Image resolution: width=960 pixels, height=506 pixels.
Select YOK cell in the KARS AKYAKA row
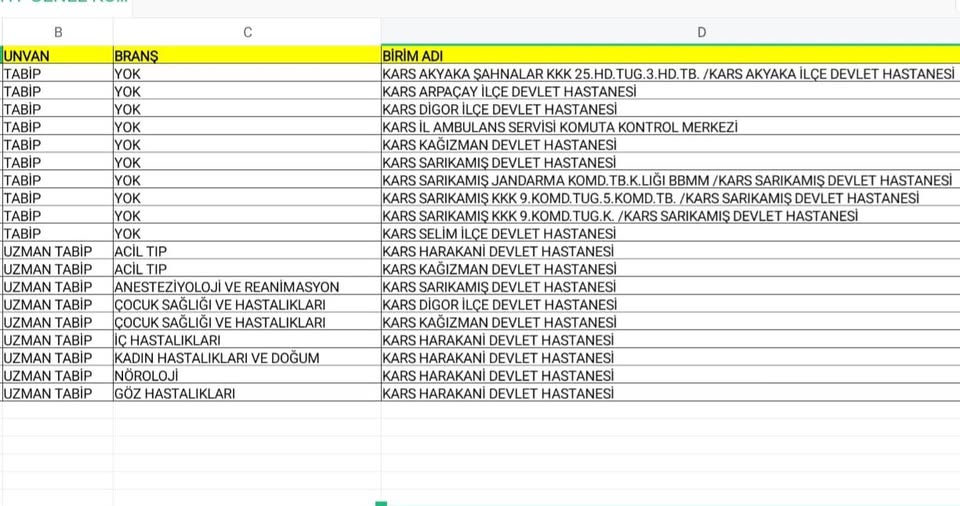pyautogui.click(x=247, y=74)
